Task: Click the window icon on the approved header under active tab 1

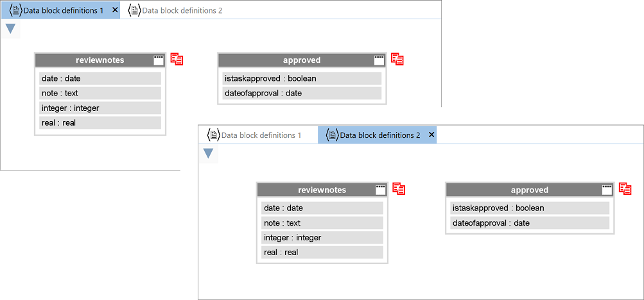Action: pyautogui.click(x=379, y=60)
